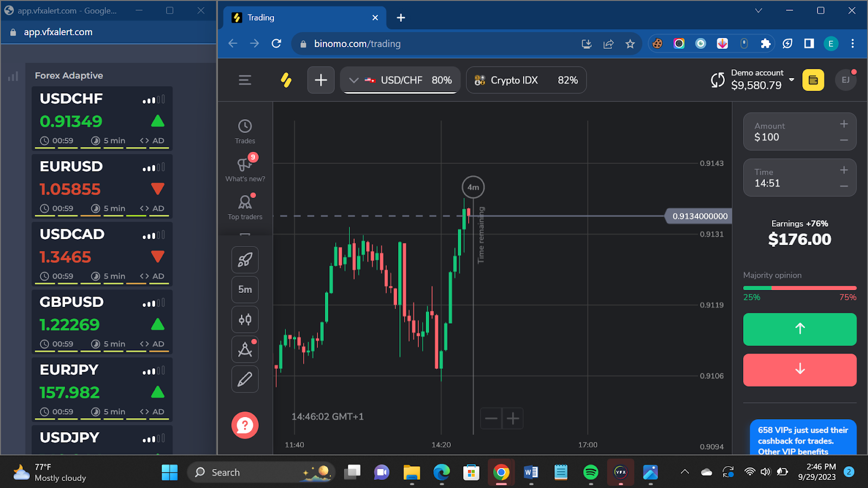Click the rocket icon in chart toolbar
This screenshot has width=868, height=488.
(245, 260)
